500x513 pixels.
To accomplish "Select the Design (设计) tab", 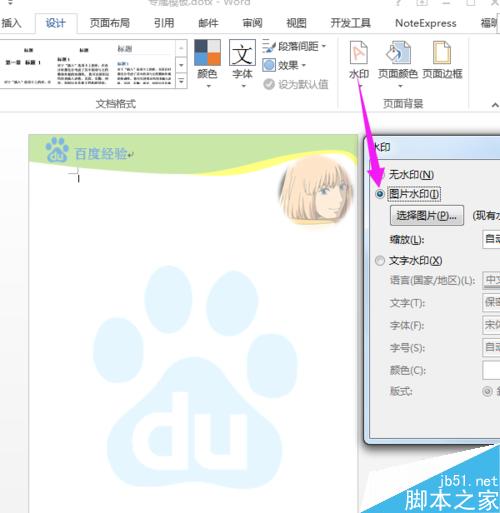I will pyautogui.click(x=56, y=23).
